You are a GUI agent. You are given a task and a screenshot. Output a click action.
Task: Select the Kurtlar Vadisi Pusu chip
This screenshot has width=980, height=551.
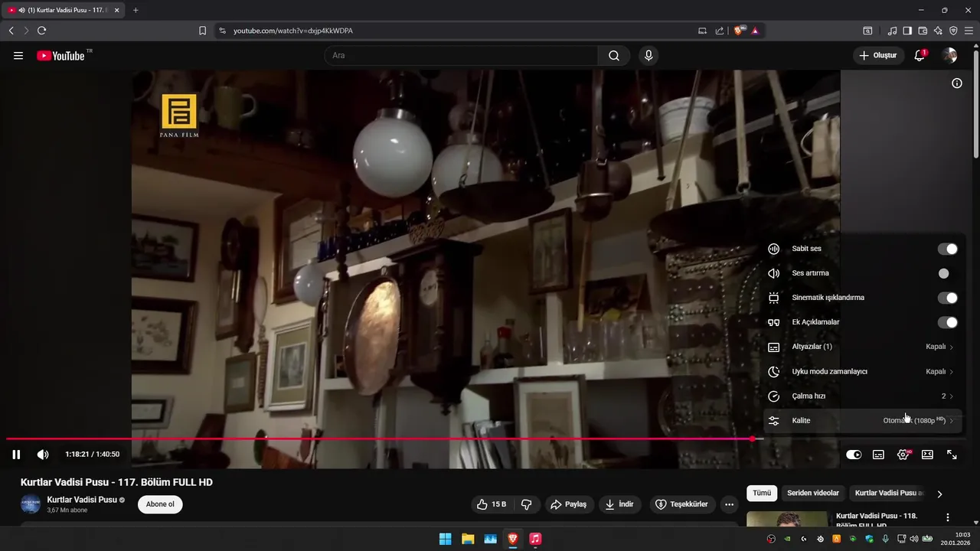(x=887, y=494)
